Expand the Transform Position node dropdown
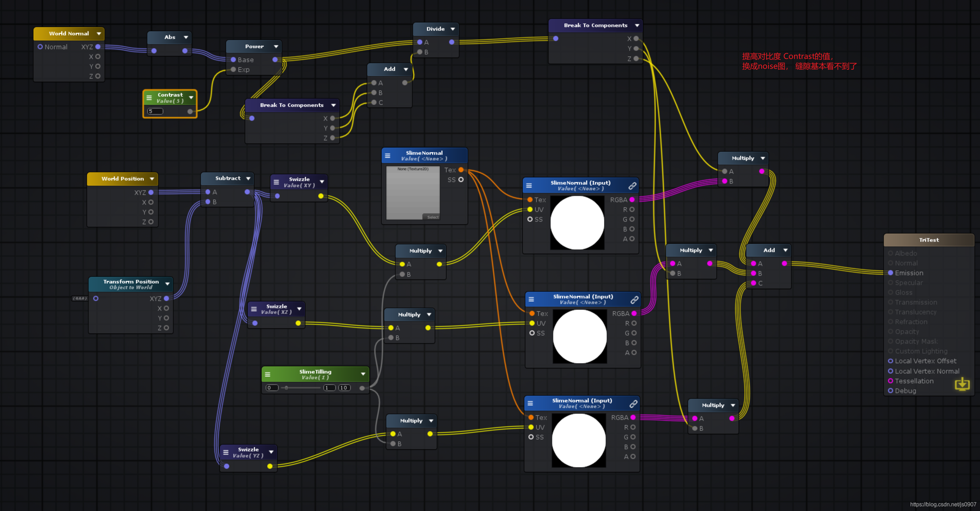Image resolution: width=980 pixels, height=511 pixels. click(x=167, y=284)
